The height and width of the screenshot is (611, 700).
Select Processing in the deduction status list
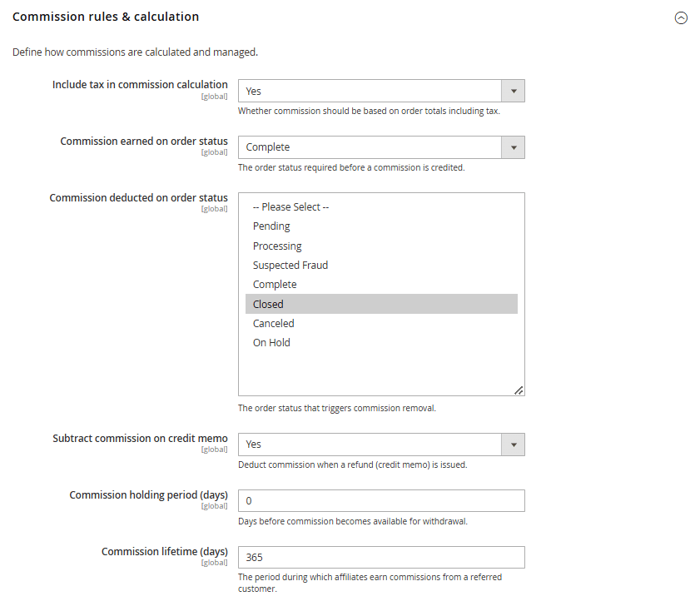277,245
